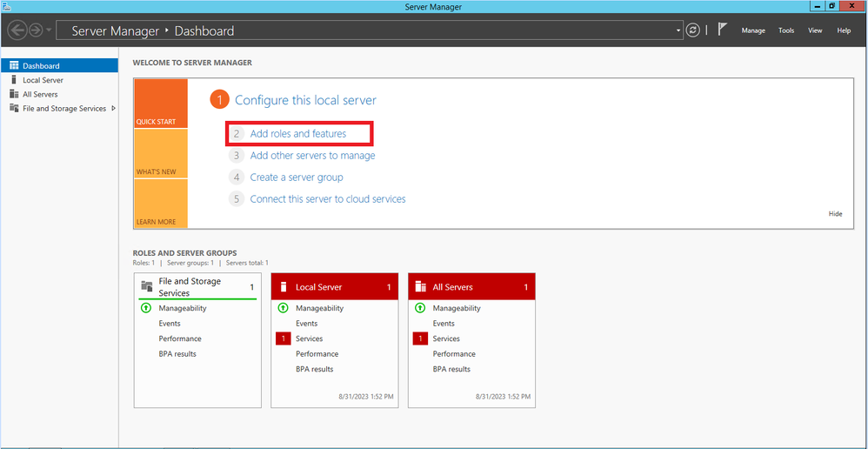The width and height of the screenshot is (868, 449).
Task: Click red Services alert badge in All Servers
Action: click(x=420, y=338)
